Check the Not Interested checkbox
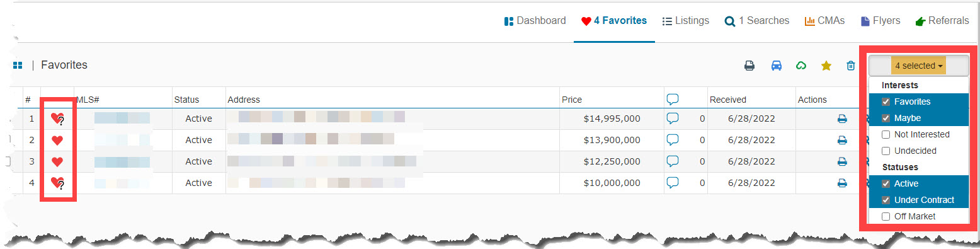 click(x=886, y=134)
